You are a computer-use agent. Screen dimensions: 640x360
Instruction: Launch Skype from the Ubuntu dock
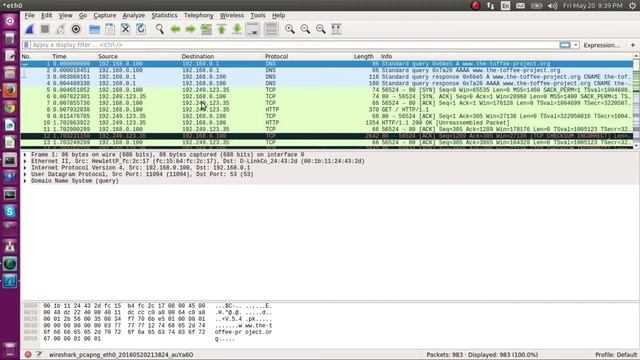[x=10, y=211]
